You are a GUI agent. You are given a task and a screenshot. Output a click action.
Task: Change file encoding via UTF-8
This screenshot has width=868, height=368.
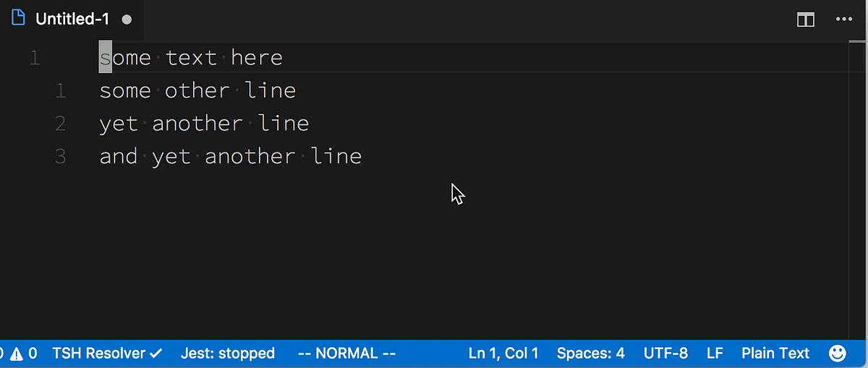pos(665,354)
